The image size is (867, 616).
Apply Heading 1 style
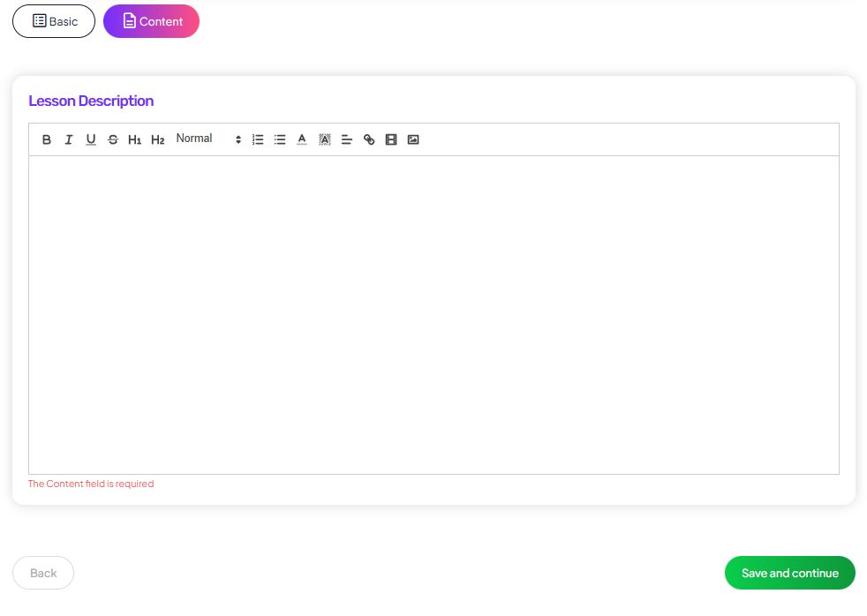135,139
